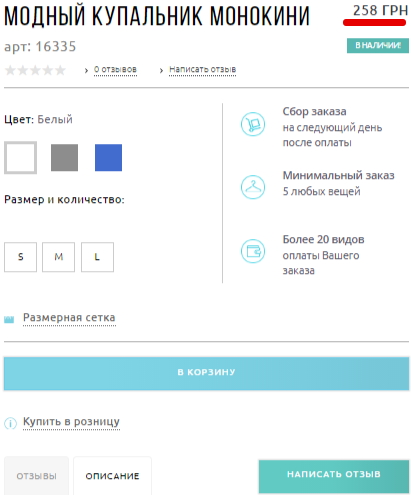Image resolution: width=411 pixels, height=495 pixels.
Task: Open the Размерная сетка link
Action: pyautogui.click(x=69, y=318)
